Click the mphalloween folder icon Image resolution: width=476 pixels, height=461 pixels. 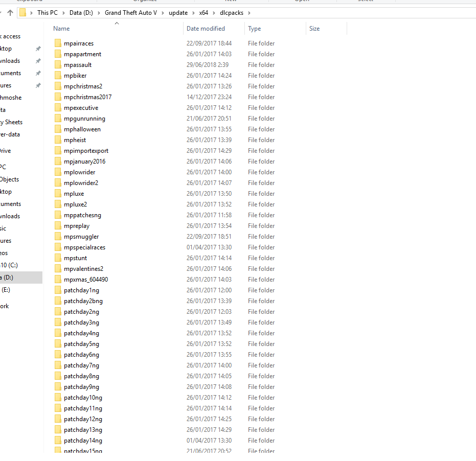[x=58, y=129]
